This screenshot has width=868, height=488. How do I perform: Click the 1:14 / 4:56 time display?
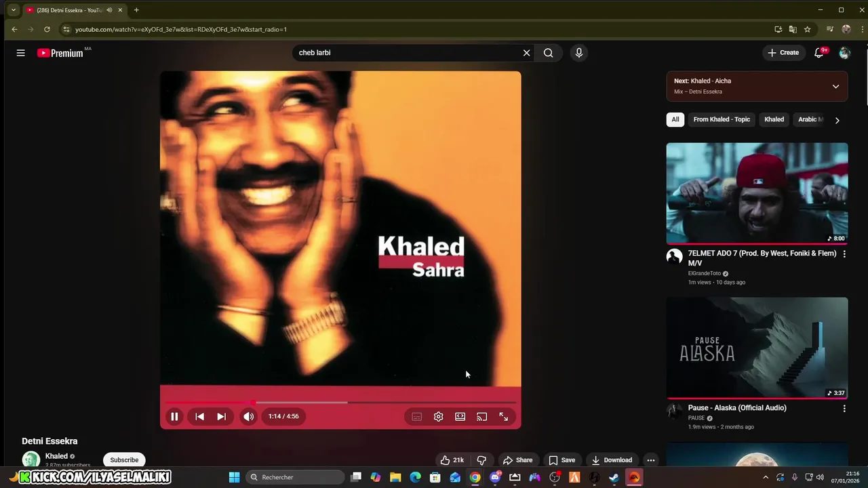tap(283, 416)
